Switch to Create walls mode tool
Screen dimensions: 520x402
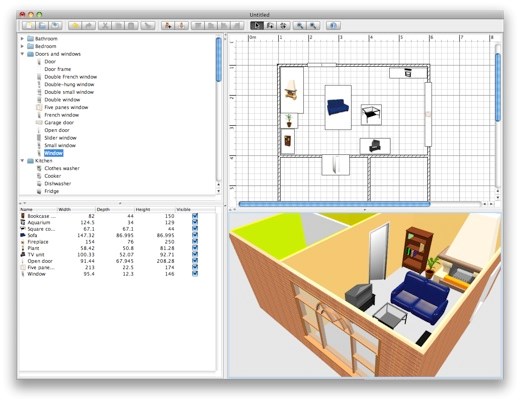(x=270, y=26)
